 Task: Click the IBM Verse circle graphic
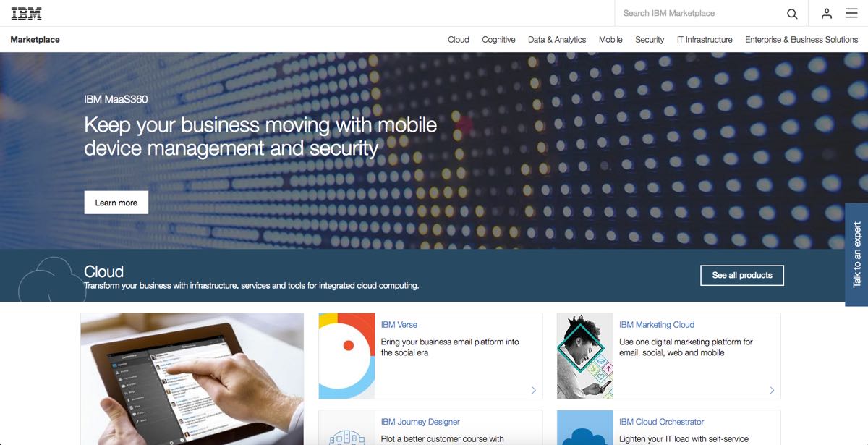tap(347, 356)
